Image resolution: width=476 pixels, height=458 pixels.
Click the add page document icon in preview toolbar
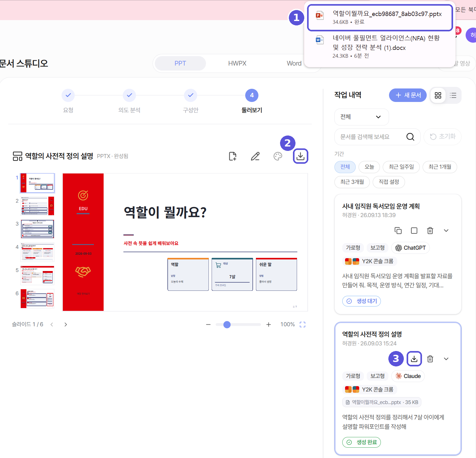point(233,156)
